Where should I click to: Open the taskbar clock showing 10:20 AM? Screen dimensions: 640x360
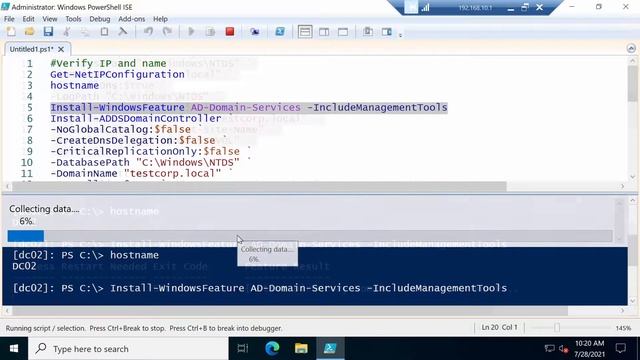point(589,349)
